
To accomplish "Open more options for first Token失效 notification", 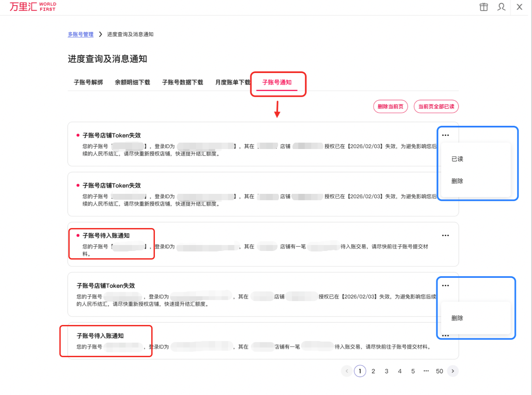I will tap(445, 135).
